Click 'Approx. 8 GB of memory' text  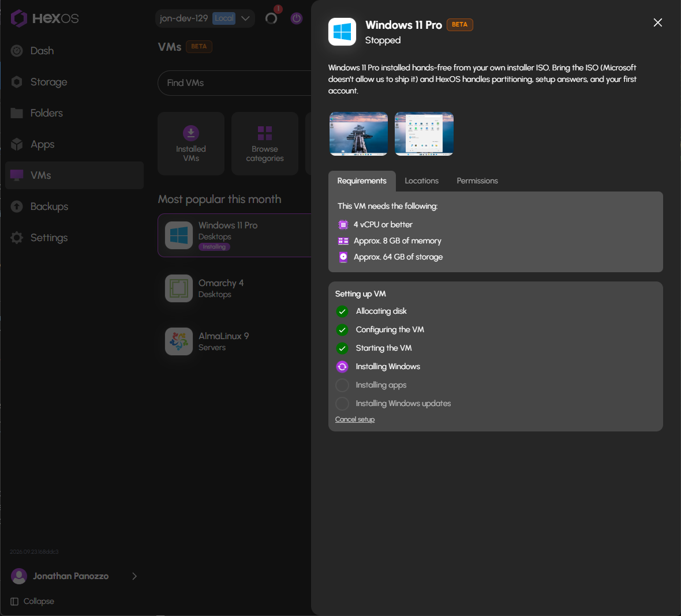click(398, 241)
